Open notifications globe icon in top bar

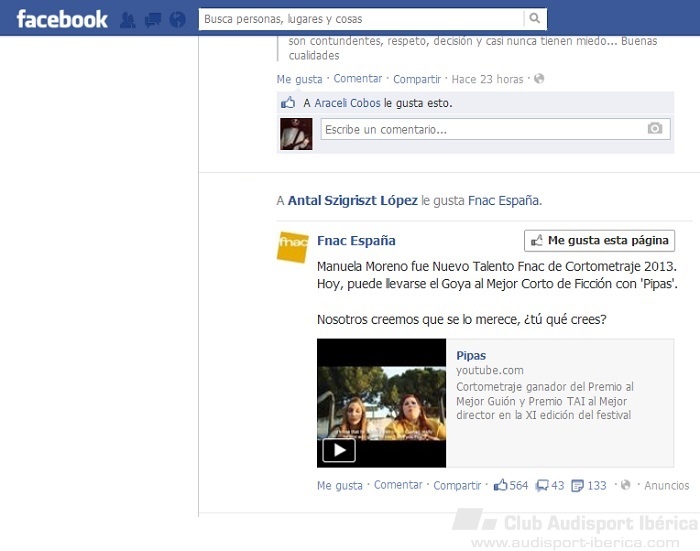click(x=178, y=20)
